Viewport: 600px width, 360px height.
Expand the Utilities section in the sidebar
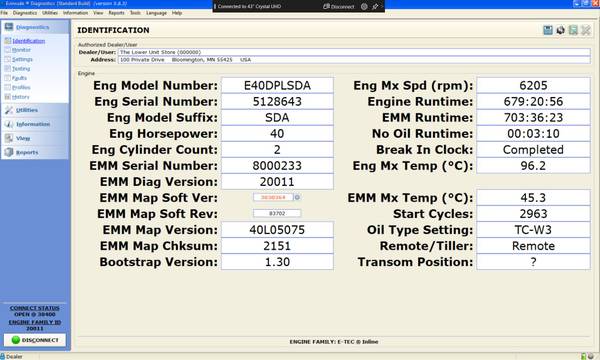35,110
